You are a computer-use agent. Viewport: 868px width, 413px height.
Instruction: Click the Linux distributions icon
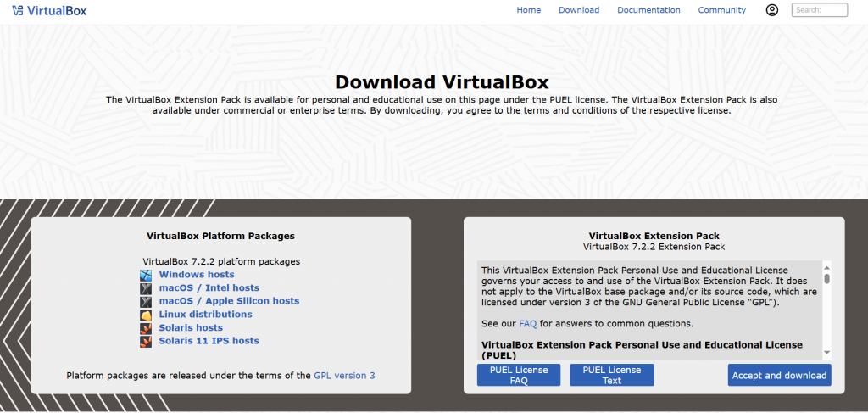click(146, 315)
